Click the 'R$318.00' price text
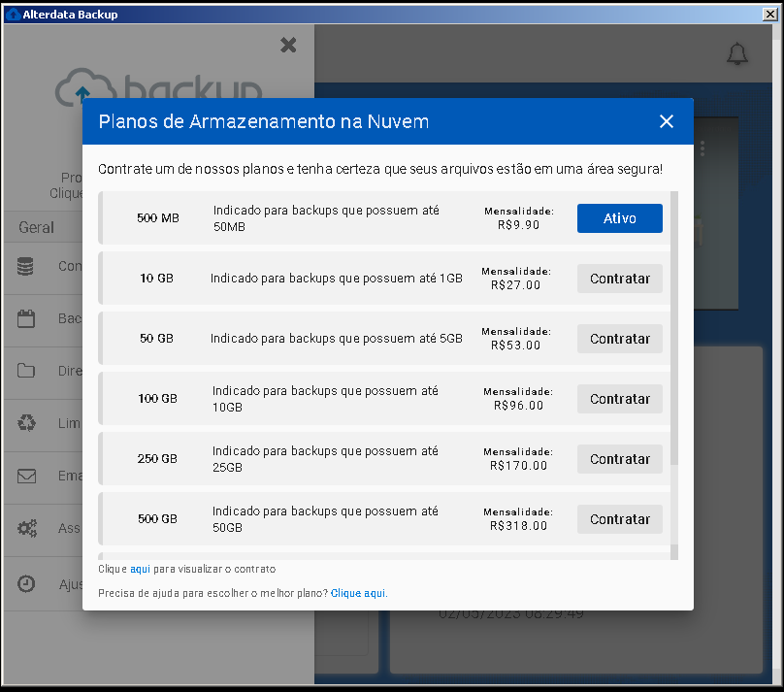Screen dimensions: 784x692 click(518, 525)
